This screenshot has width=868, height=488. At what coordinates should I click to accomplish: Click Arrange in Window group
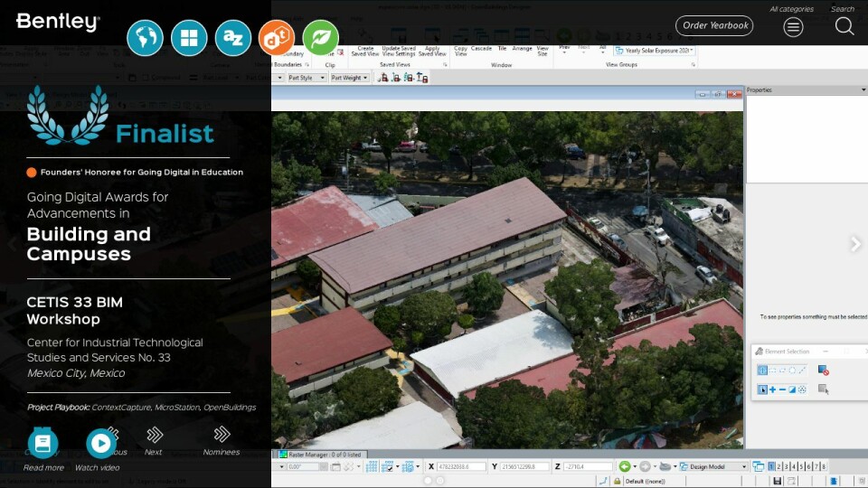(x=522, y=49)
